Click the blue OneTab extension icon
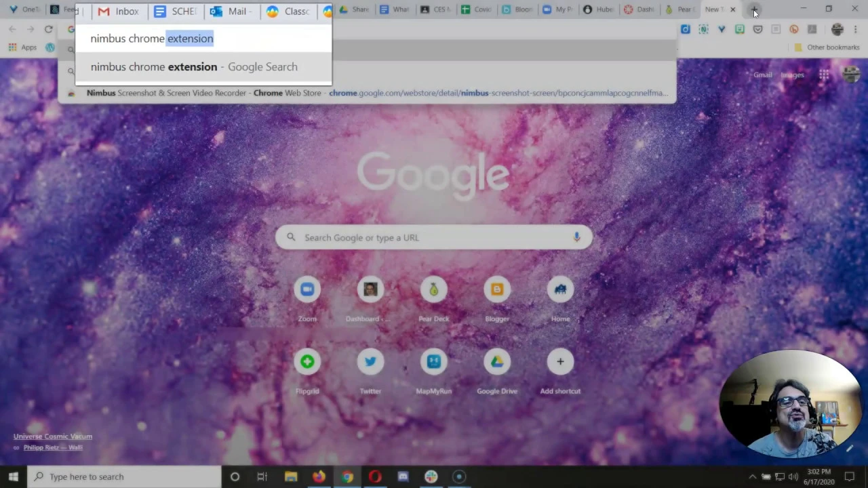The height and width of the screenshot is (488, 868). (x=722, y=29)
